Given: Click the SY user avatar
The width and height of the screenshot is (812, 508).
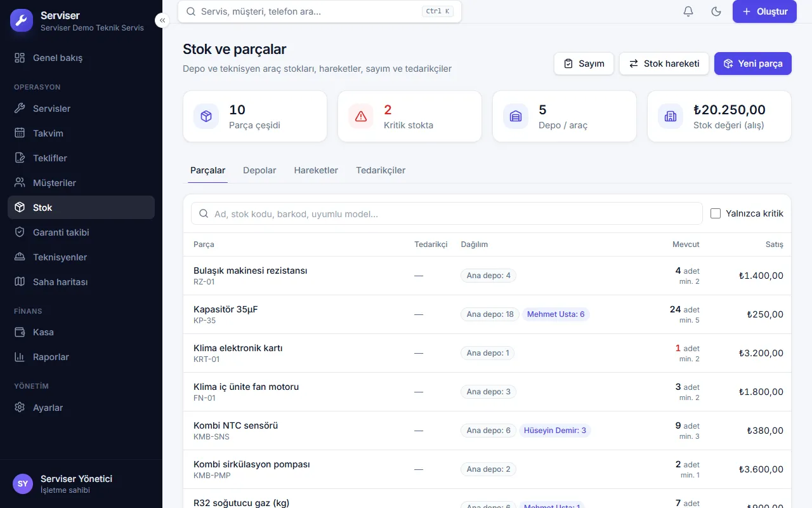Looking at the screenshot, I should [x=23, y=484].
